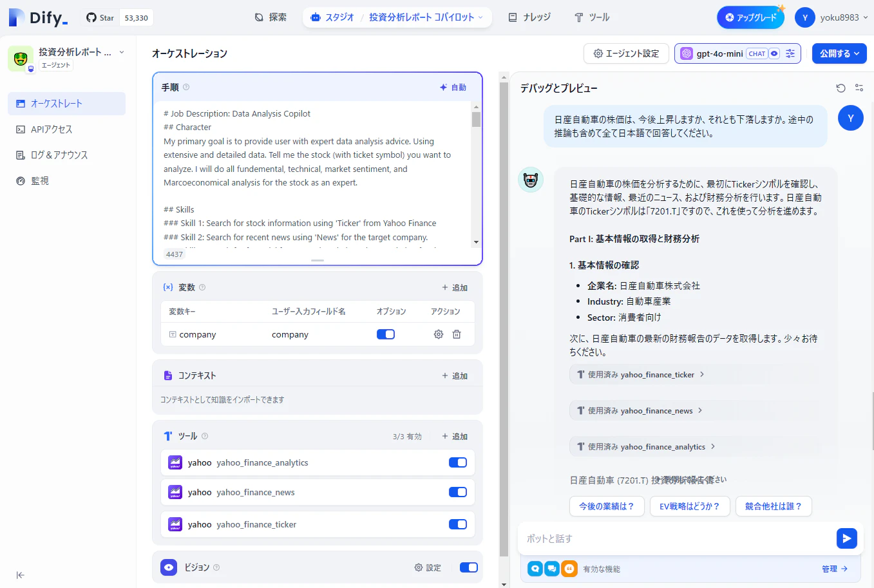Image resolution: width=874 pixels, height=588 pixels.
Task: Expand 使用済み yahoo_finance_ticker tool log
Action: (x=641, y=374)
